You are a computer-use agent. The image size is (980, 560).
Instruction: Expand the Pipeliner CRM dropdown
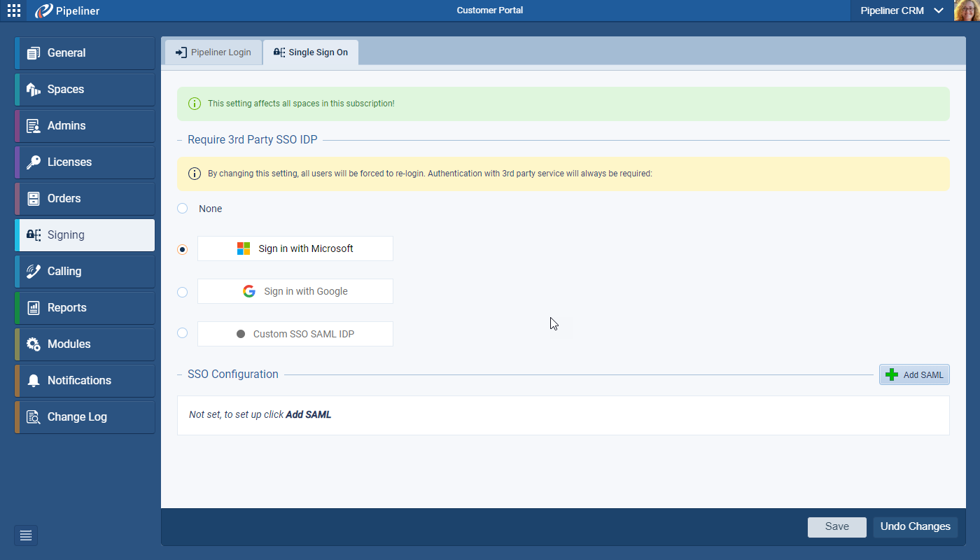(x=939, y=10)
